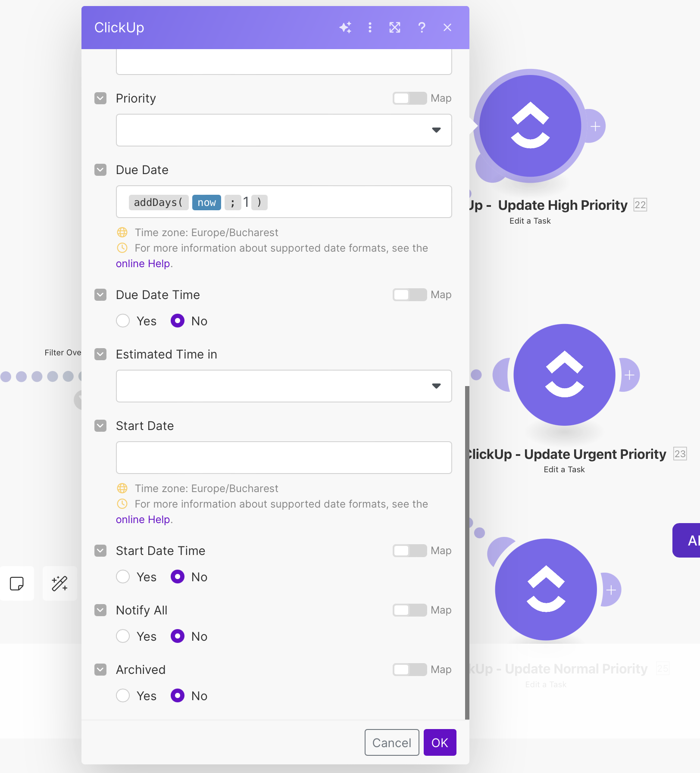Image resolution: width=700 pixels, height=773 pixels.
Task: Click Cancel to dismiss the dialog
Action: 391,742
